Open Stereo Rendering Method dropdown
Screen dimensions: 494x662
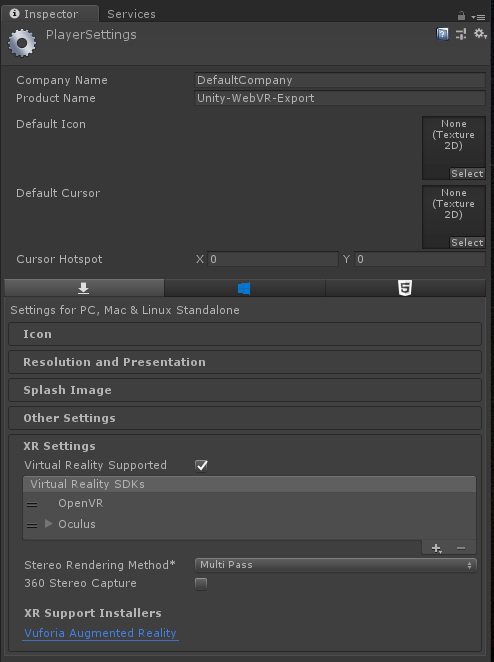coord(336,565)
